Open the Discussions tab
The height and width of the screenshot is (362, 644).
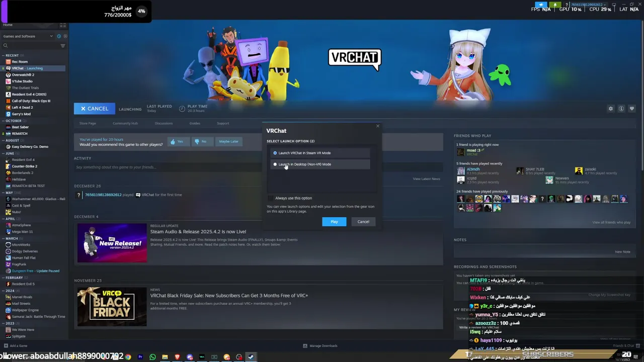click(x=164, y=123)
